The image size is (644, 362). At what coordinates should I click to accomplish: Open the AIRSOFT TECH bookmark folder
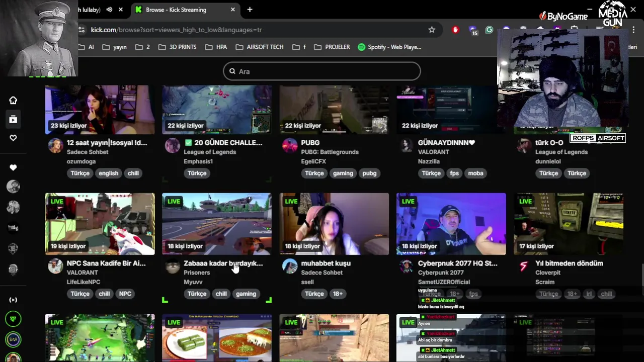pos(259,47)
